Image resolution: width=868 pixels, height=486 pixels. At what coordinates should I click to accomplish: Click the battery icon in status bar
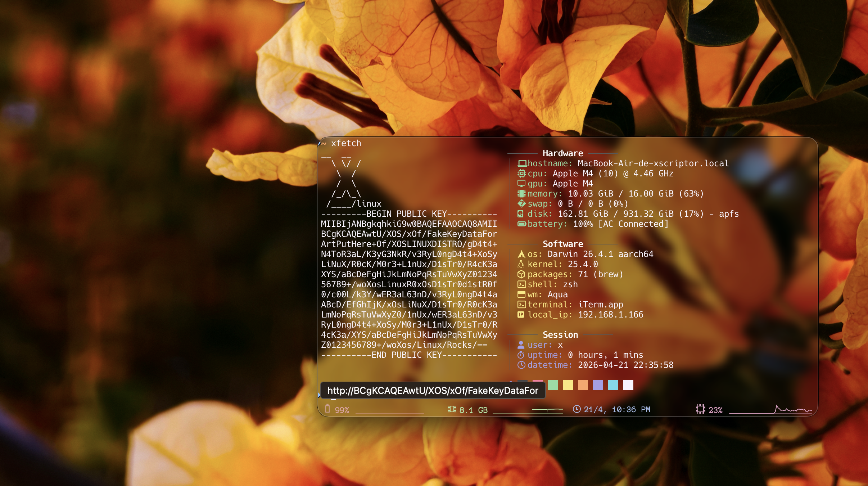(x=327, y=409)
